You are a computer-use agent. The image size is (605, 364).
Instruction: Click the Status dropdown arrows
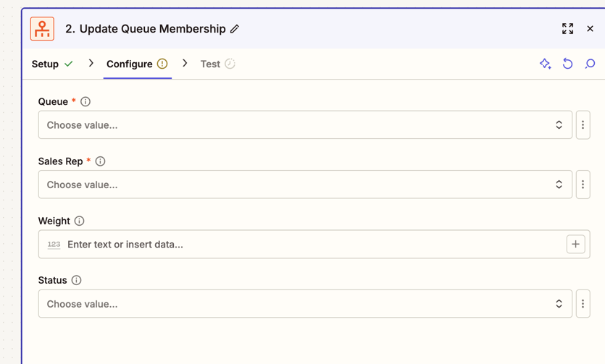559,304
